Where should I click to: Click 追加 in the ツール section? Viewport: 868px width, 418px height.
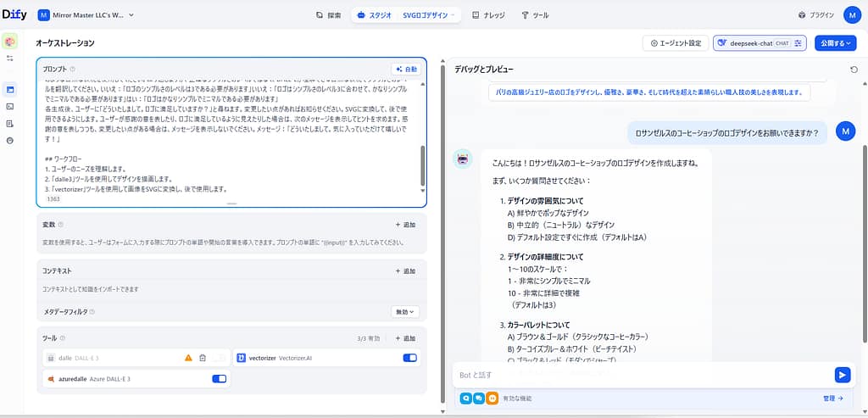(405, 338)
